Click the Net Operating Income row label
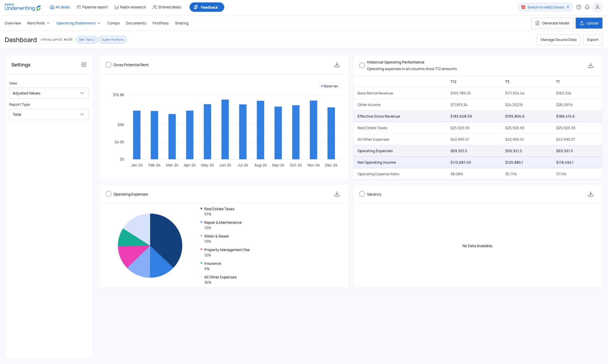The height and width of the screenshot is (364, 608). pyautogui.click(x=376, y=162)
